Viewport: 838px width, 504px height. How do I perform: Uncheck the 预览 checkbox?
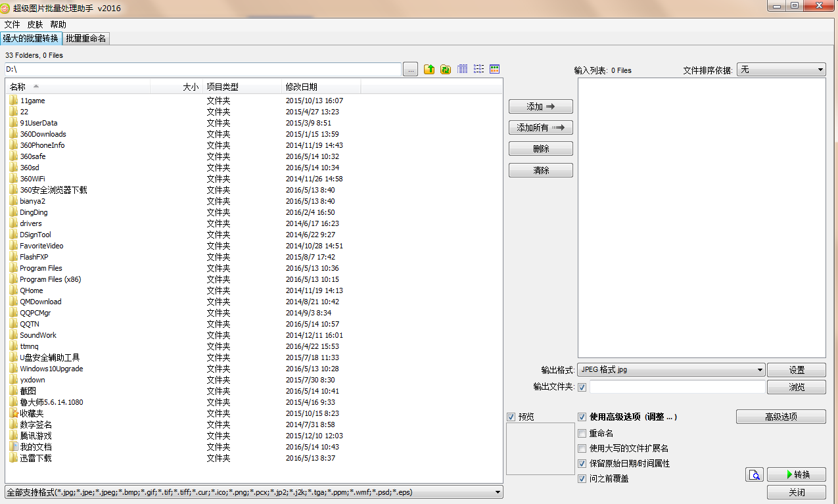[x=511, y=417]
